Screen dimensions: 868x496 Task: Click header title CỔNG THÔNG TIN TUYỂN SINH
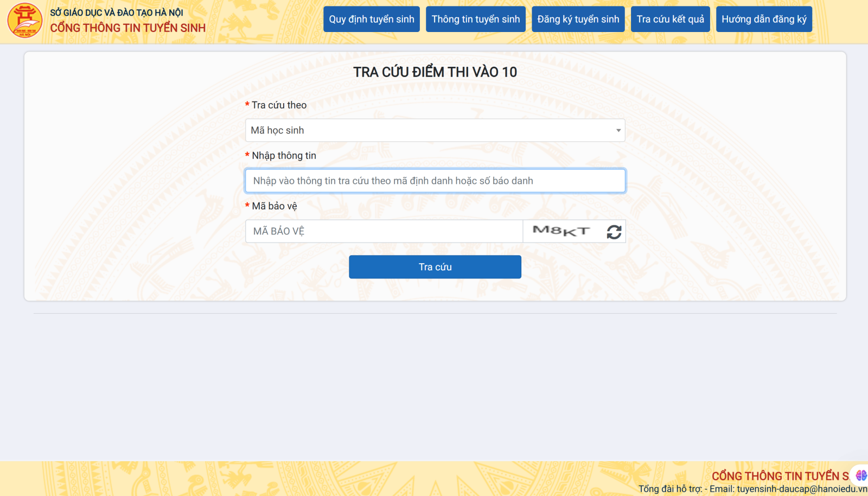tap(128, 28)
